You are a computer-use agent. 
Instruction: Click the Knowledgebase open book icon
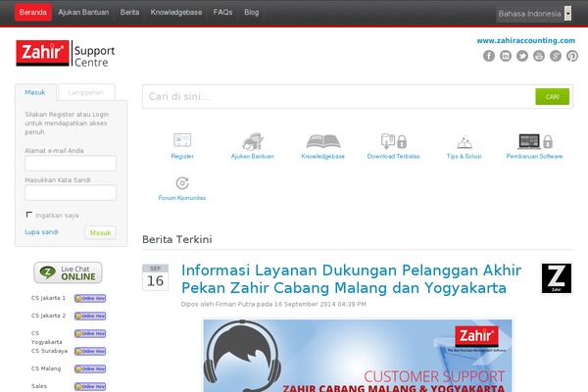322,141
